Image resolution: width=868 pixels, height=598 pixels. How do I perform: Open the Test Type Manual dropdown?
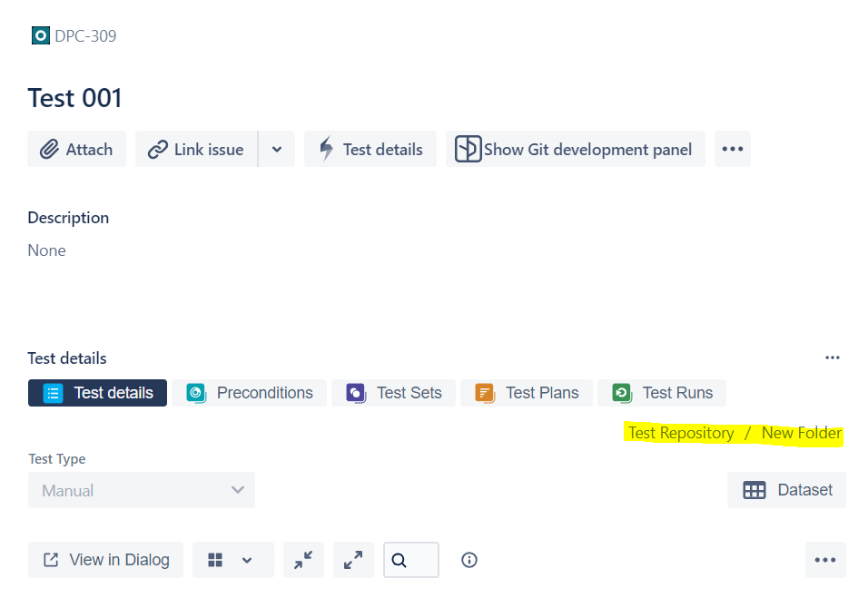tap(141, 490)
